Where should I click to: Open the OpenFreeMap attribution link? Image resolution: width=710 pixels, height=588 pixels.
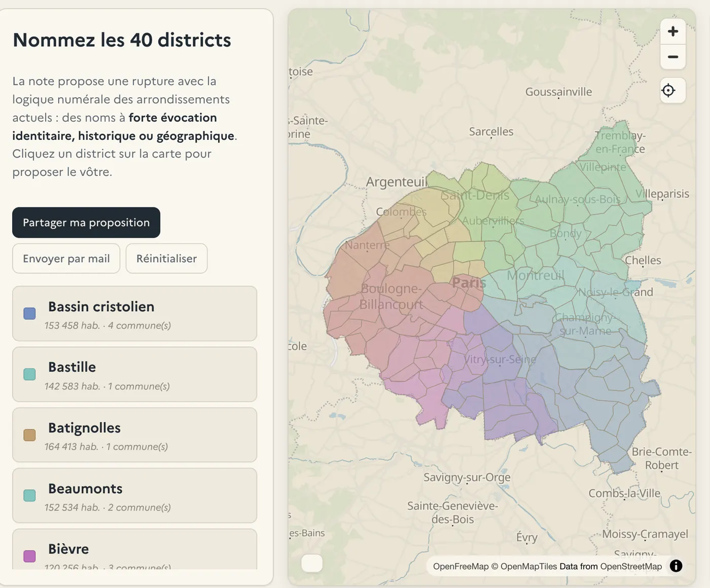point(460,566)
